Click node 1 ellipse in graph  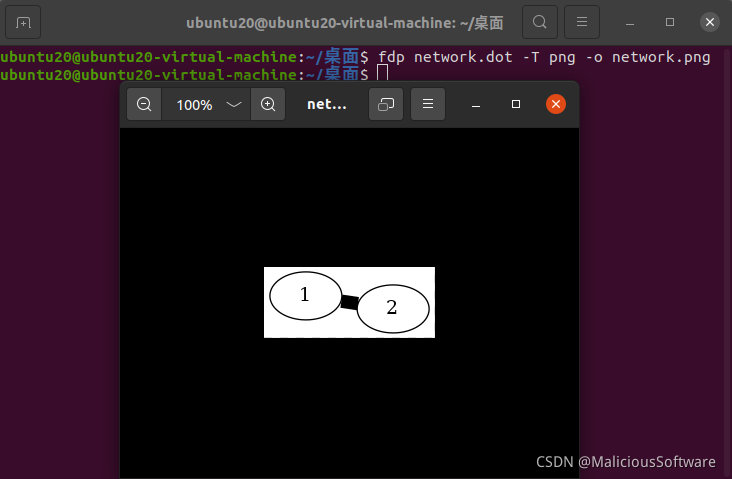point(306,296)
